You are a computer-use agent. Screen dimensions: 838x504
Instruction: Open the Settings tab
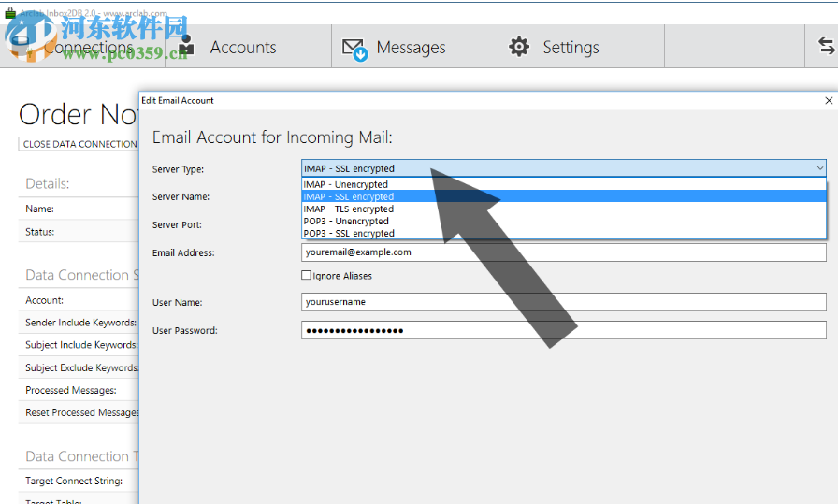582,47
